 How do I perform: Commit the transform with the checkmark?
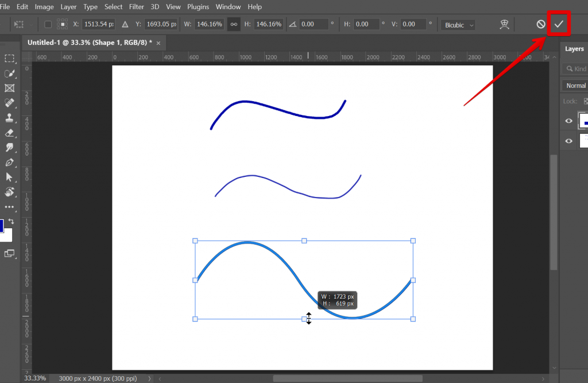(x=559, y=24)
